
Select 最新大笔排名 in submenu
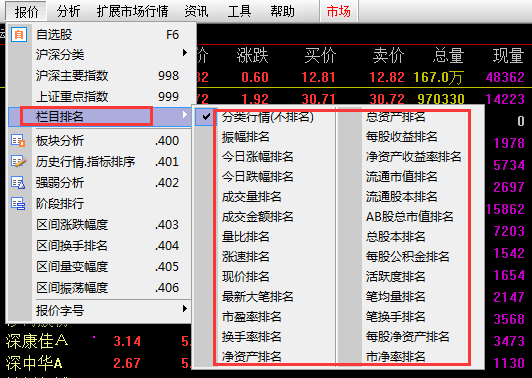258,297
